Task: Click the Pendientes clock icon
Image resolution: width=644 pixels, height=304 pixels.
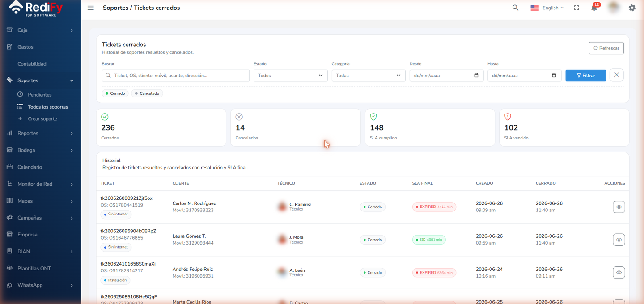Action: [x=20, y=94]
